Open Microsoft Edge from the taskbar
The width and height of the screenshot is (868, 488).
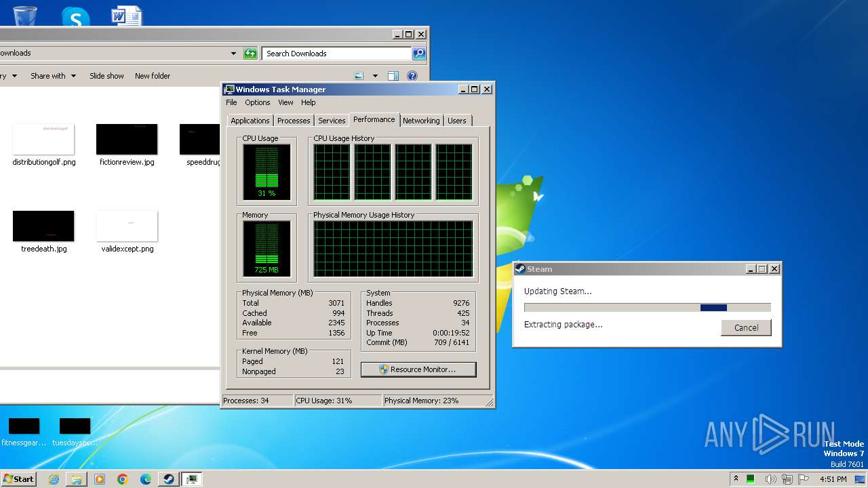[x=146, y=479]
